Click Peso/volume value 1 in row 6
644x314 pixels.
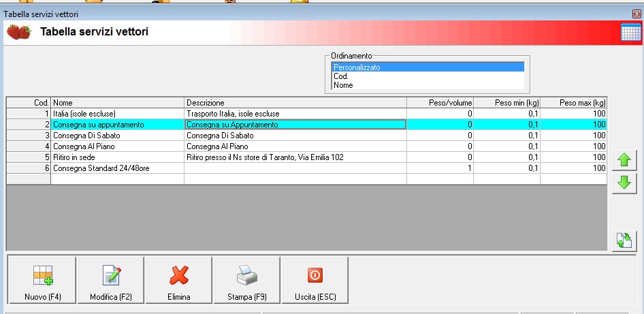point(440,168)
